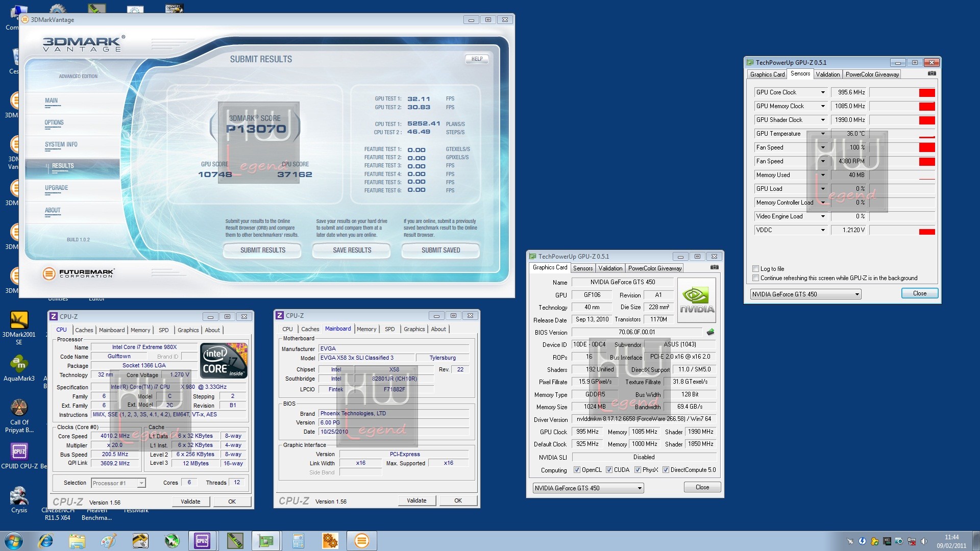The image size is (980, 551).
Task: Click the Futuremark Corporation logo
Action: (x=78, y=273)
